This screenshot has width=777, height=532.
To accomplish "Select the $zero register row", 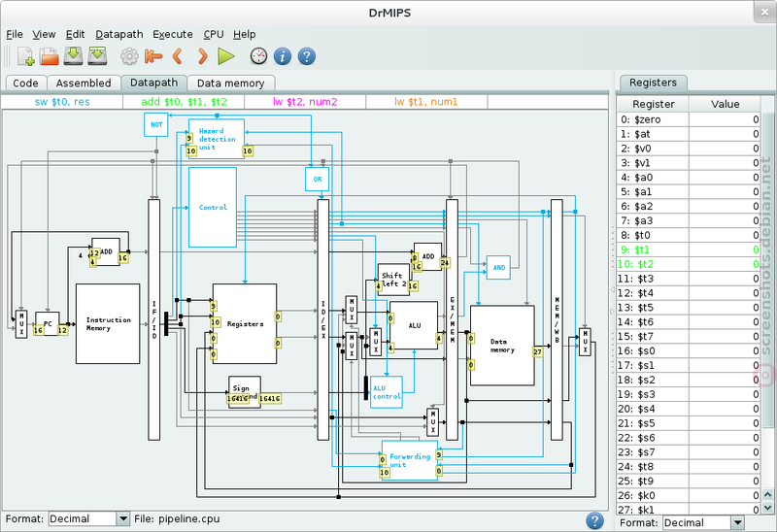I will click(689, 119).
